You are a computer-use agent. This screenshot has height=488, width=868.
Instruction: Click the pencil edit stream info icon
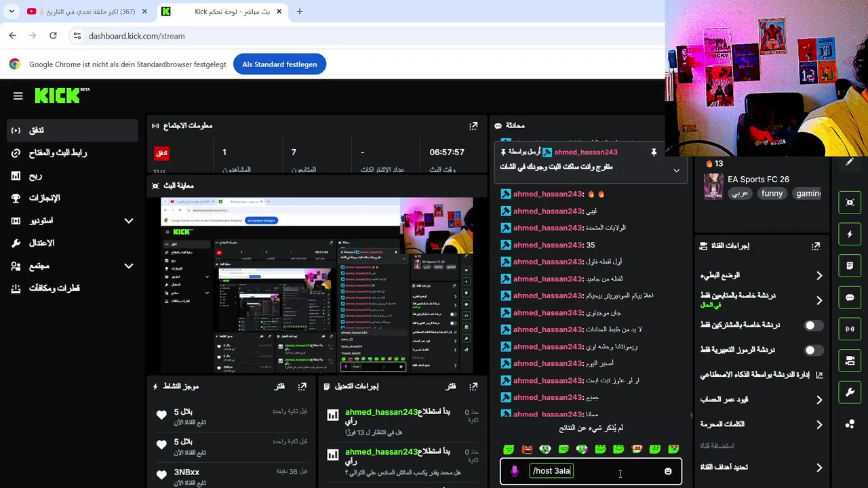tap(850, 163)
